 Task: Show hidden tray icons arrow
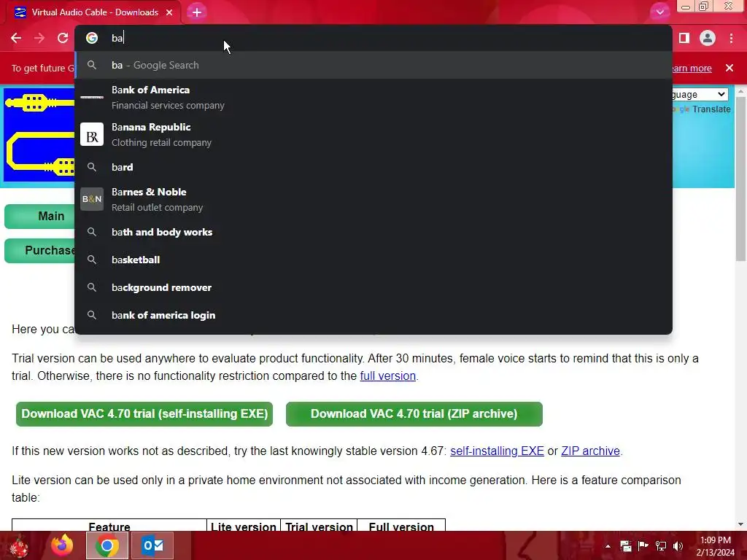(x=608, y=546)
